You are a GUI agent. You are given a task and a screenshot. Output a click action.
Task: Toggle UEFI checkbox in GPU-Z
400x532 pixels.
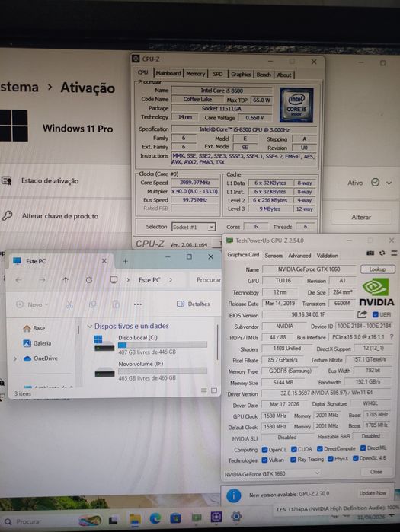point(376,314)
